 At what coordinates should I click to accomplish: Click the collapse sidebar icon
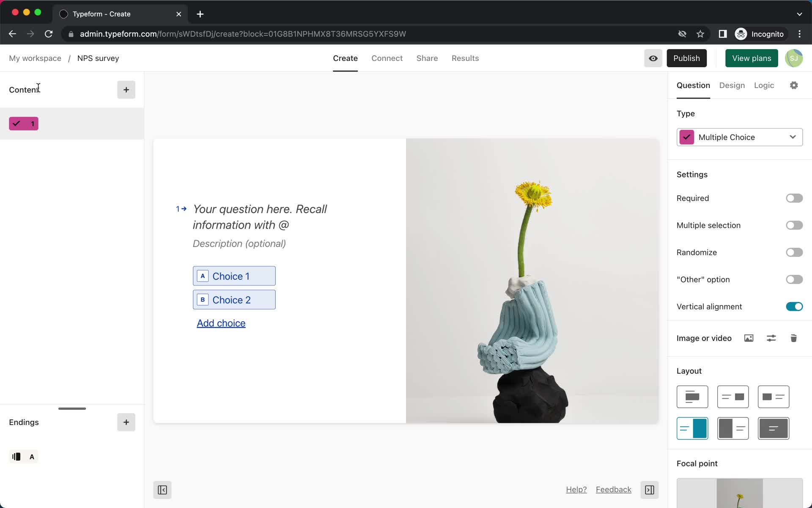pos(162,490)
